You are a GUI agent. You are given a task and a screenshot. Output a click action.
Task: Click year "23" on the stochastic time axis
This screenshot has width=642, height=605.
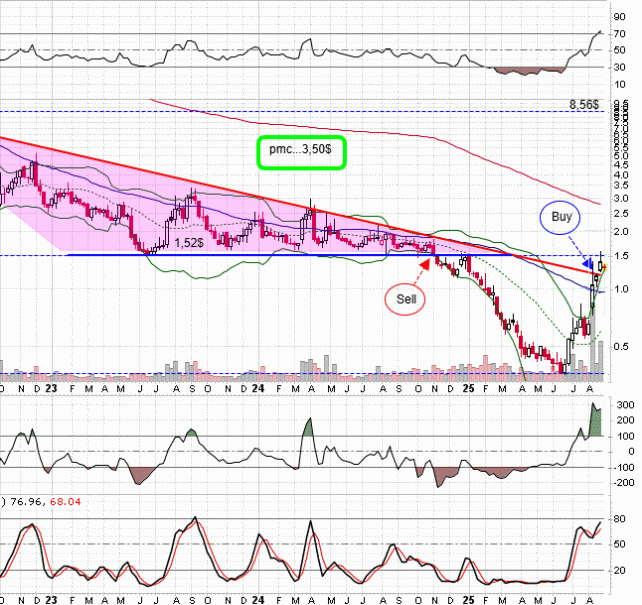51,600
